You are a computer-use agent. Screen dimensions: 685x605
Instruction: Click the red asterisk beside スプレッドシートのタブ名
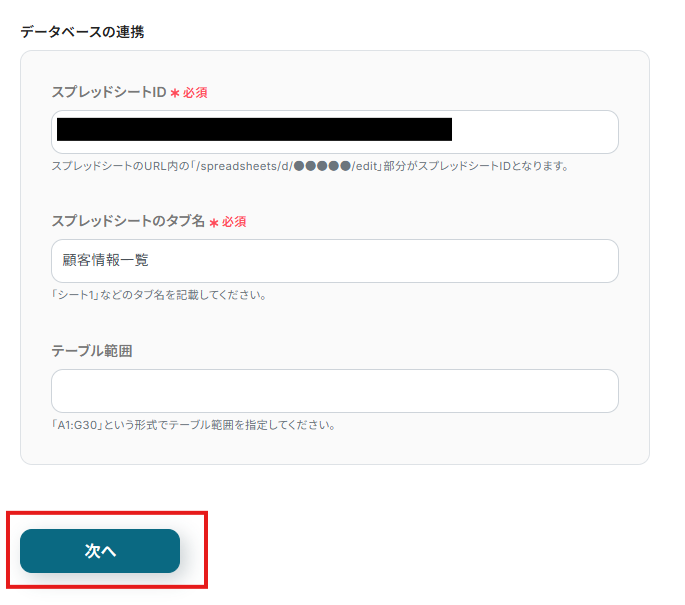tap(213, 222)
